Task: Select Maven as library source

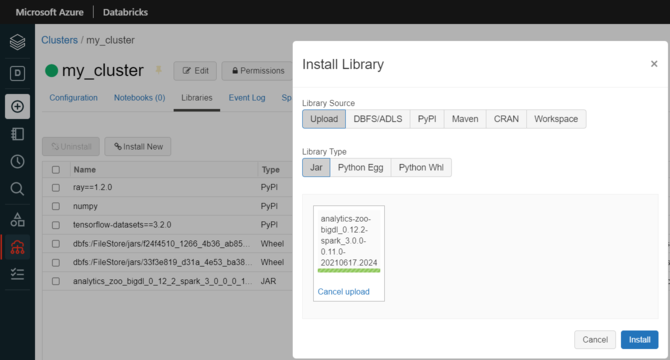Action: pyautogui.click(x=465, y=119)
